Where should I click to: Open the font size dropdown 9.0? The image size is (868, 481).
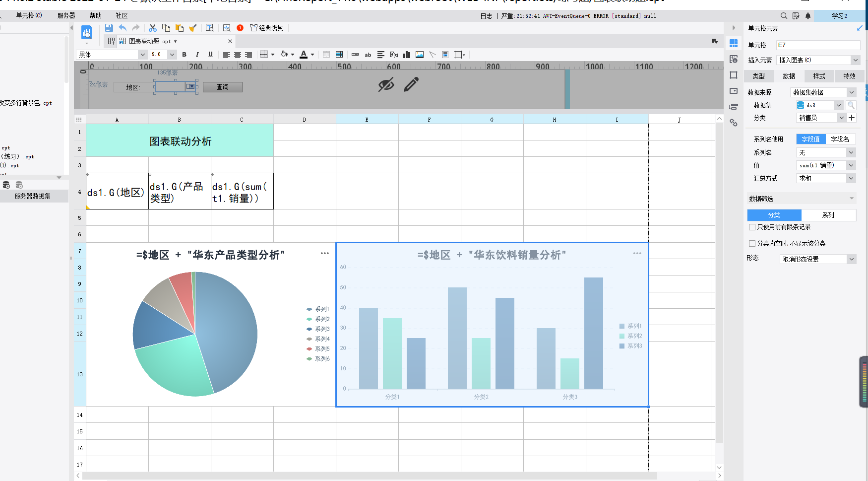[x=172, y=55]
